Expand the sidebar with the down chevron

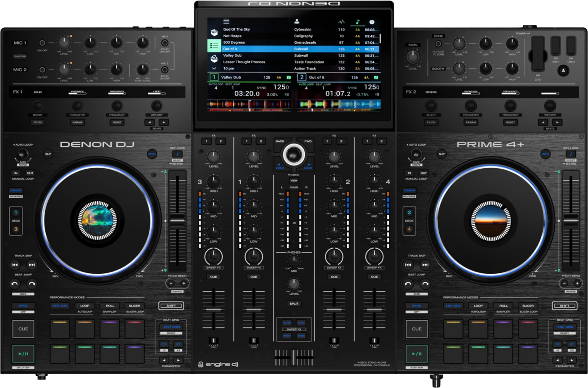pyautogui.click(x=214, y=68)
